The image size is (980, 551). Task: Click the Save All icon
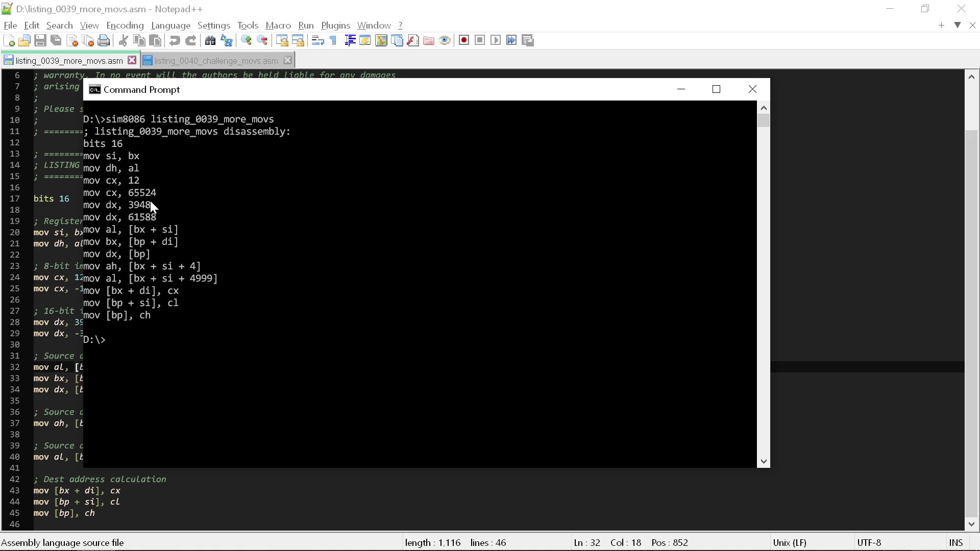pos(56,40)
